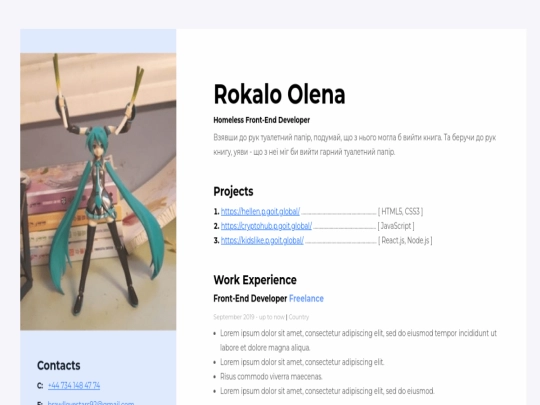Click the Country label after the date

[x=299, y=317]
